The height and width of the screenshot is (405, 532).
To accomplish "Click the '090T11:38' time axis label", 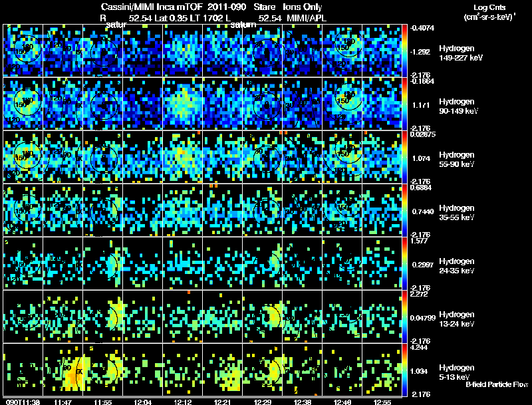I will tap(23, 402).
